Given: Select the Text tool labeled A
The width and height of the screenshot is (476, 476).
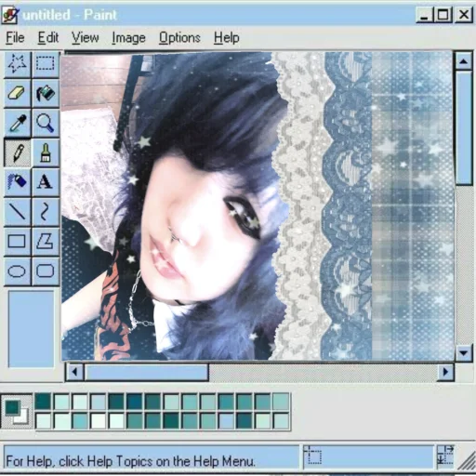Looking at the screenshot, I should pos(46,182).
